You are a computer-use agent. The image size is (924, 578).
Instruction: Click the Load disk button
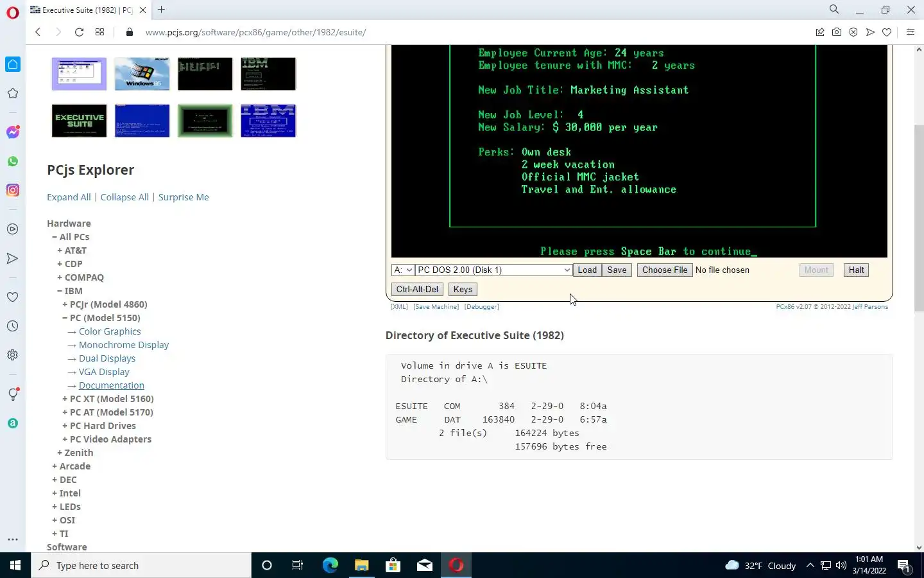point(587,270)
